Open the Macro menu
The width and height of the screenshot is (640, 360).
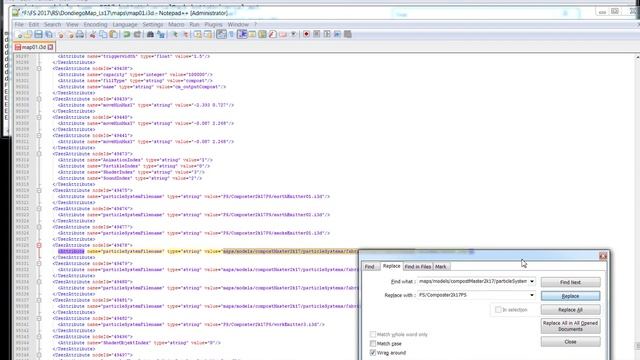coord(176,24)
